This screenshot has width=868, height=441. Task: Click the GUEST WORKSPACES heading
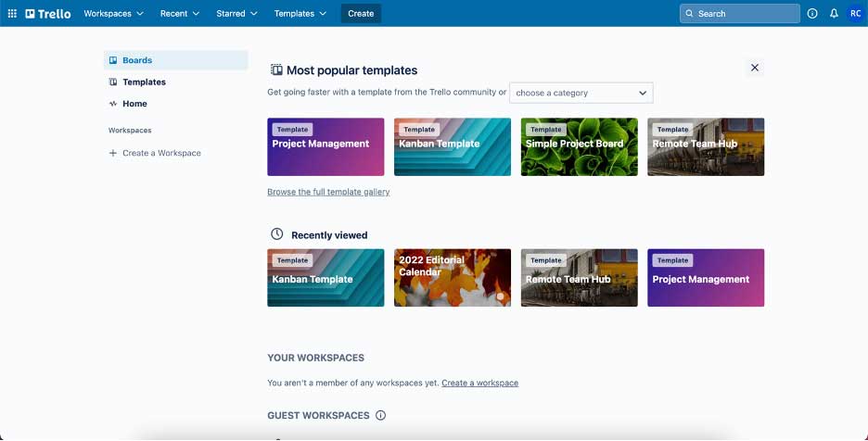click(318, 416)
